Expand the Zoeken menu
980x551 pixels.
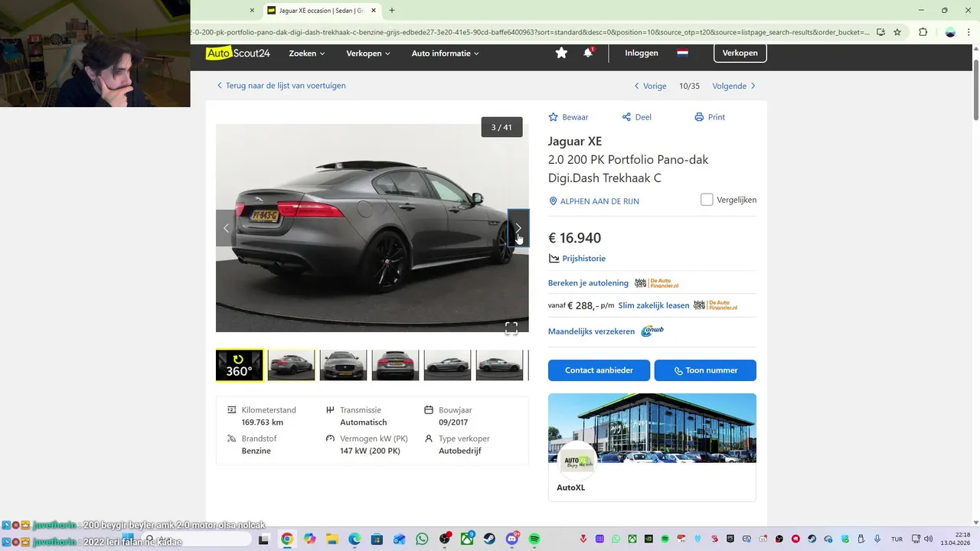[307, 54]
